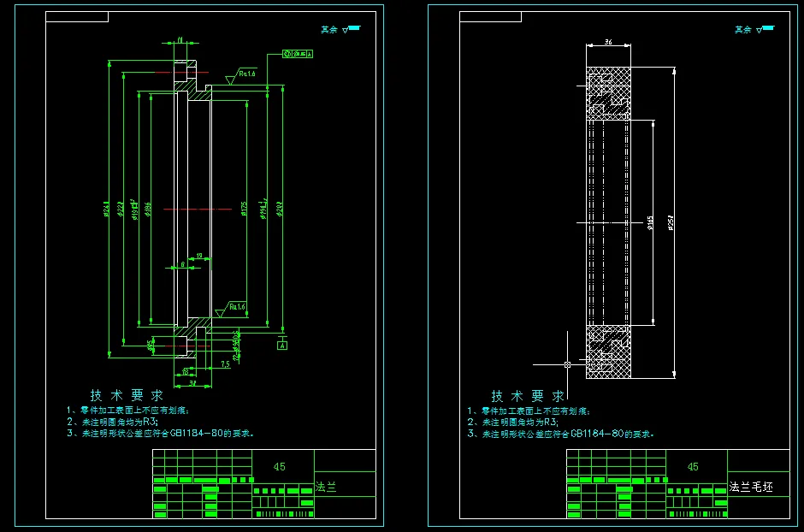Click the upper Ra1.6 surface roughness symbol

click(241, 76)
